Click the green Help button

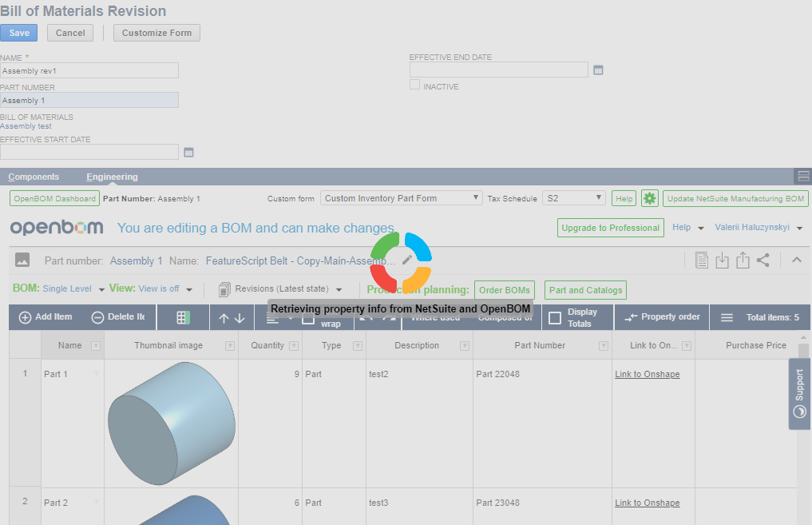[x=624, y=198]
